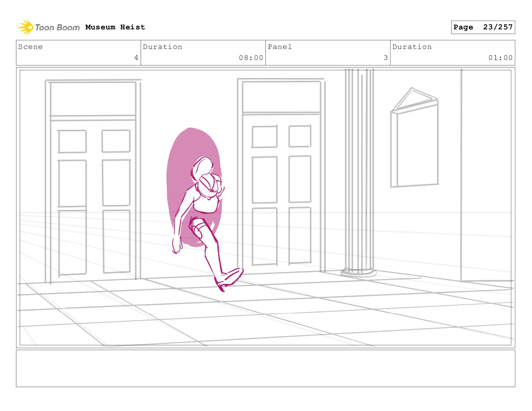Click the 'Page 23/257' page indicator
This screenshot has width=532, height=411.
point(483,27)
